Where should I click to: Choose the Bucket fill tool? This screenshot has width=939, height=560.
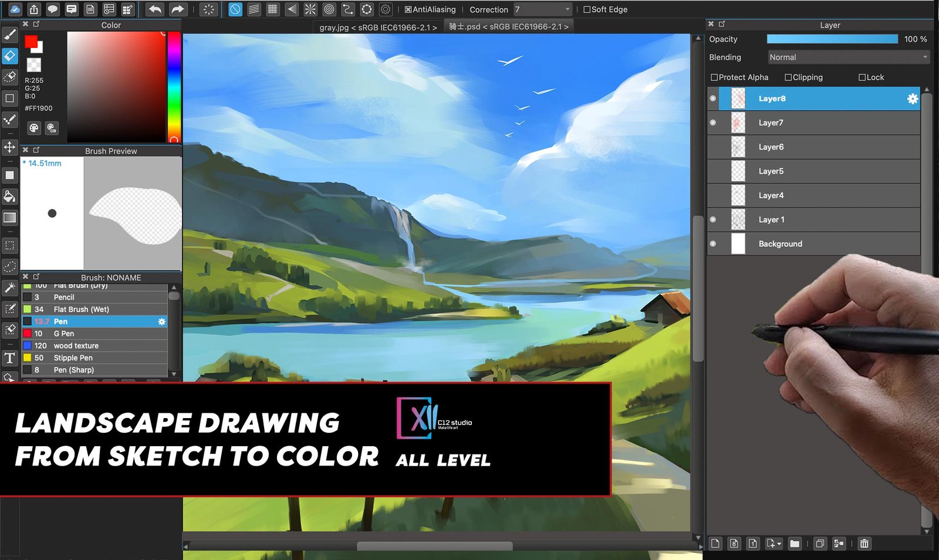10,196
